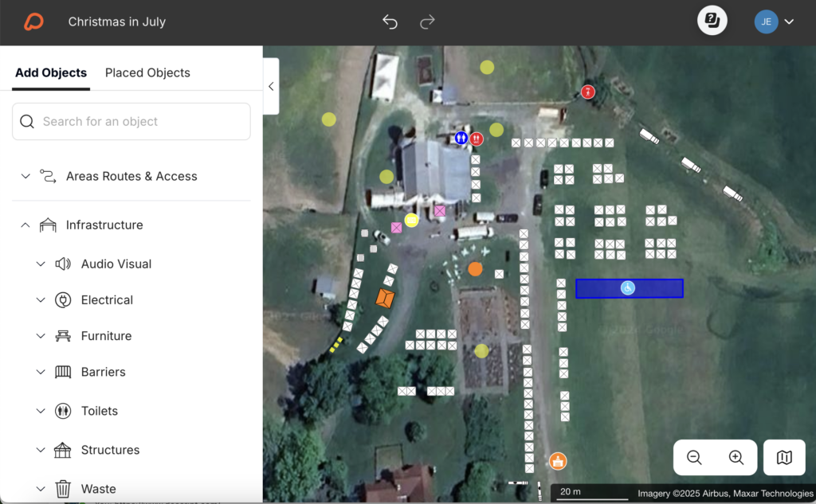Click the Areas Routes & Access icon
Screen dimensions: 816x504
pyautogui.click(x=46, y=176)
